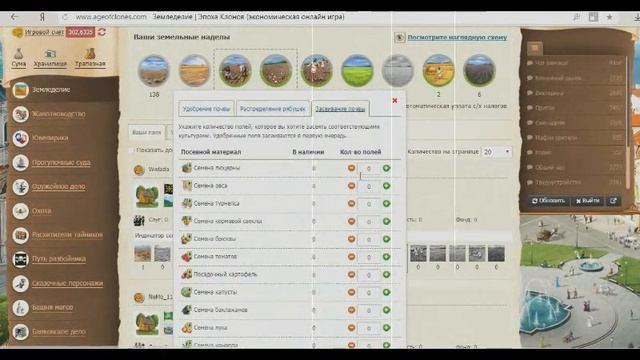Open the Ювелирика sidebar section

(50, 138)
